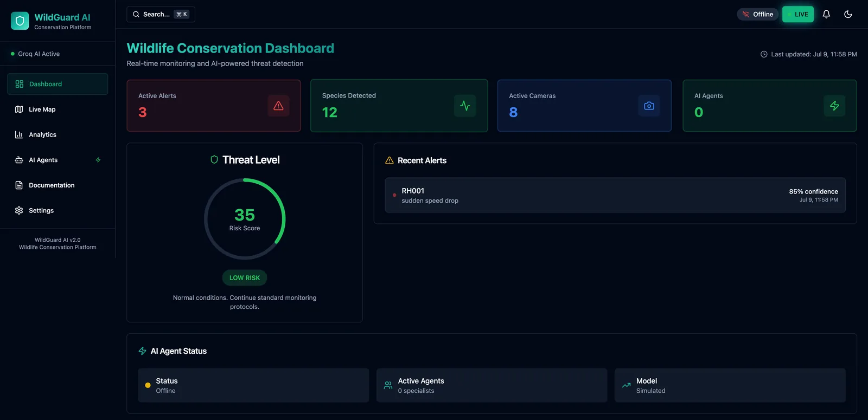
Task: Click the camera icon in Active Cameras card
Action: pos(649,106)
